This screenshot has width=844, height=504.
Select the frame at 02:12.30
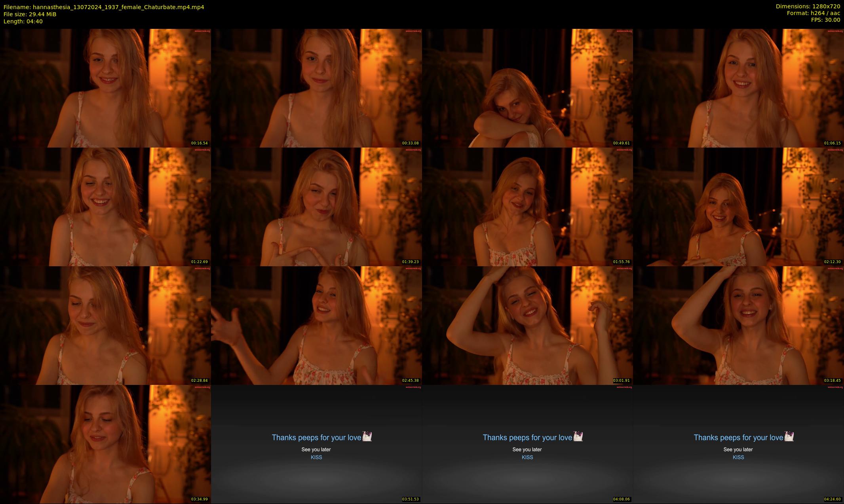(738, 207)
